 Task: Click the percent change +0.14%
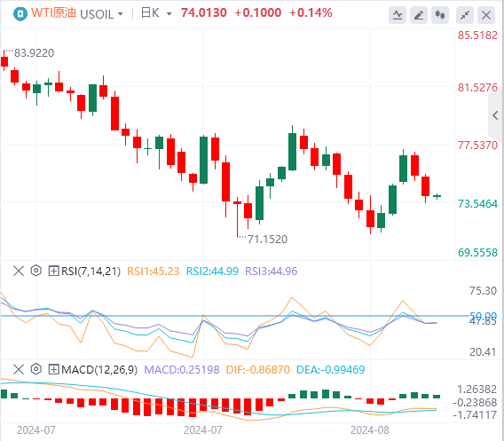click(311, 12)
